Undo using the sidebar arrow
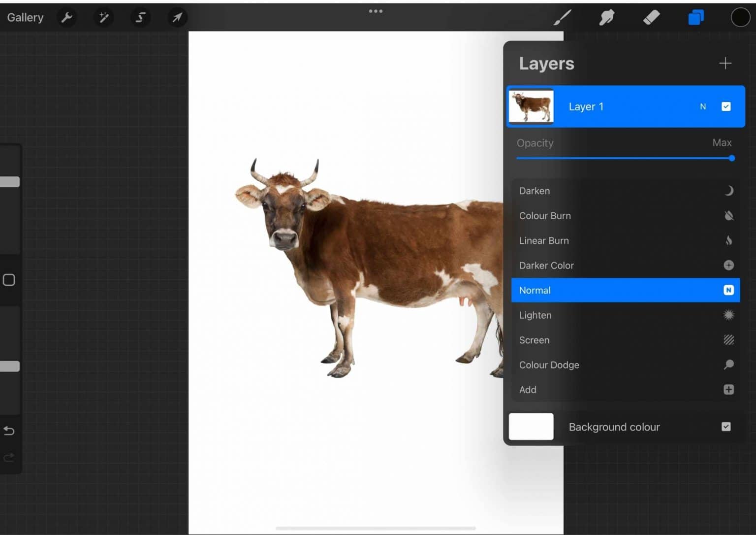Image resolution: width=756 pixels, height=535 pixels. pyautogui.click(x=8, y=431)
